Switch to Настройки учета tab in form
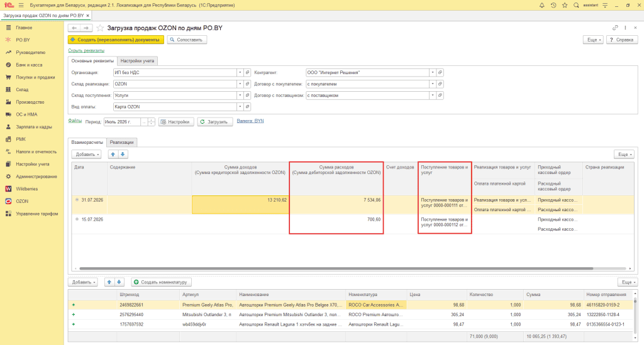 (137, 61)
